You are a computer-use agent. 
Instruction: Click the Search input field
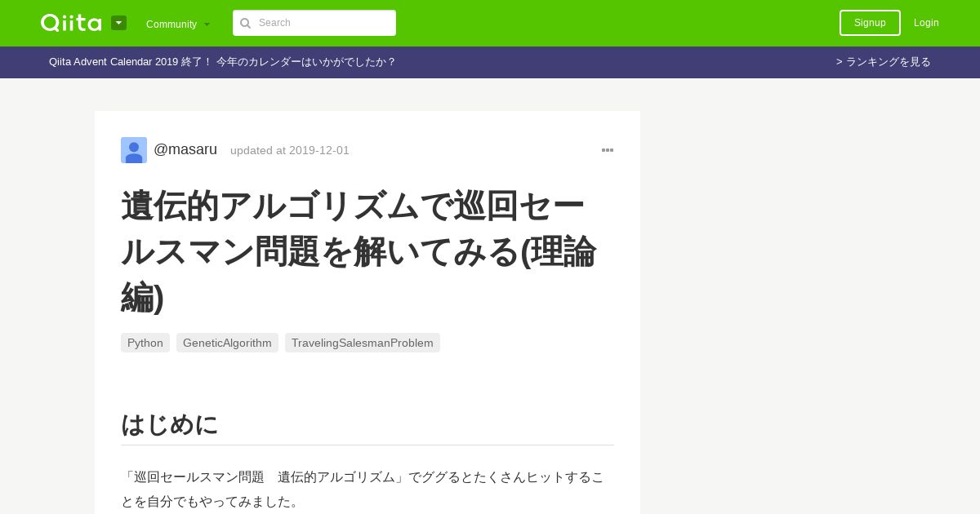pyautogui.click(x=314, y=23)
